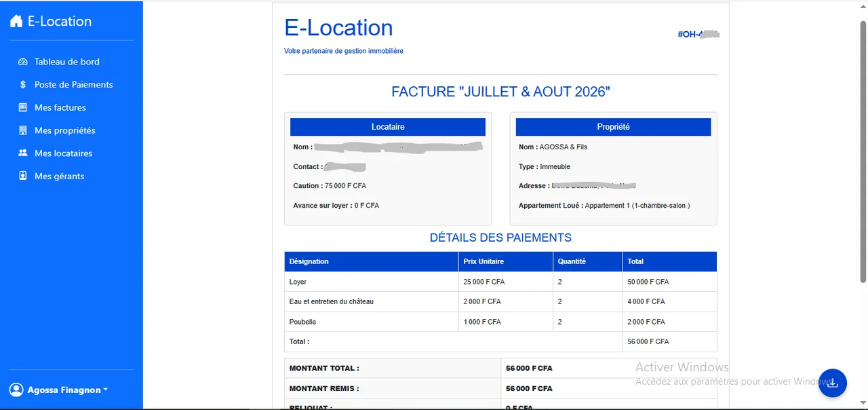Click the Total column header

[x=669, y=261]
